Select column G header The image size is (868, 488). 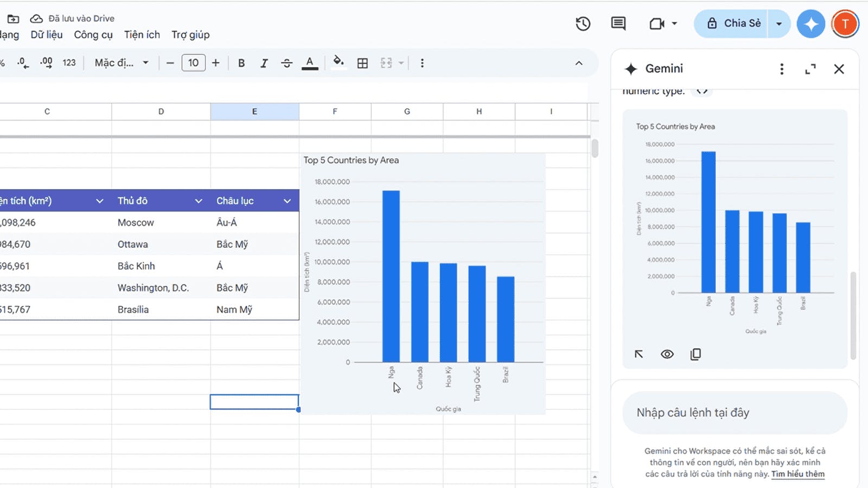point(407,111)
